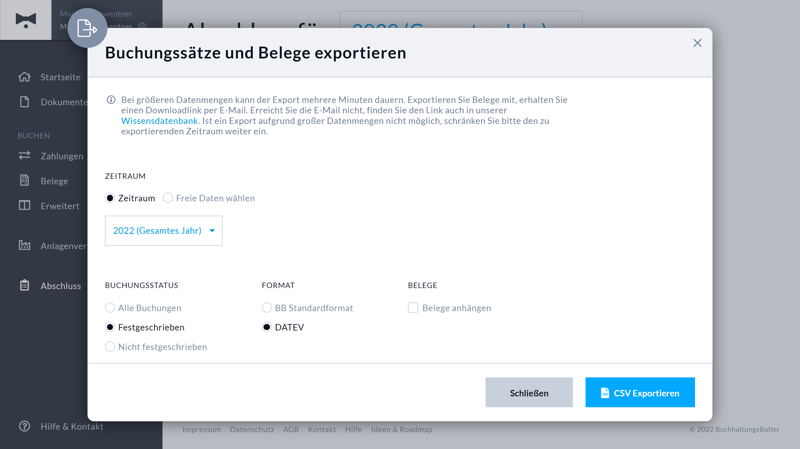Image resolution: width=800 pixels, height=449 pixels.
Task: Click the Hilfe & Kontakt question icon
Action: 25,427
